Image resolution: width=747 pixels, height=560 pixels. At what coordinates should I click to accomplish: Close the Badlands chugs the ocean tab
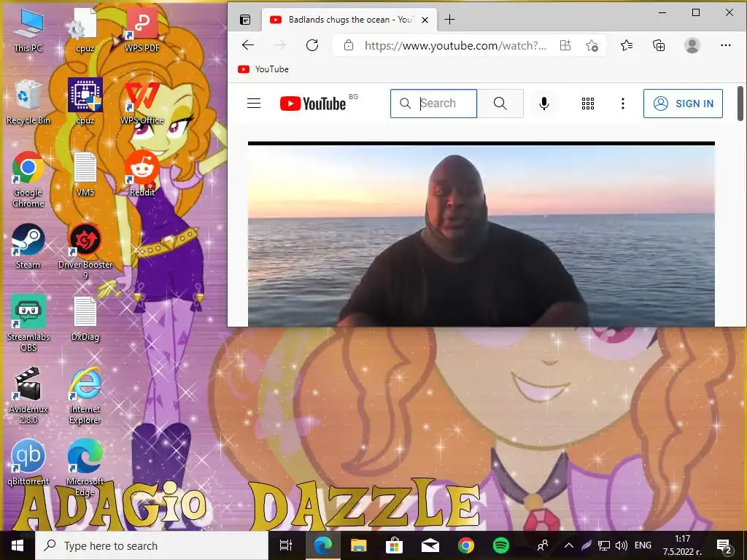[x=425, y=20]
